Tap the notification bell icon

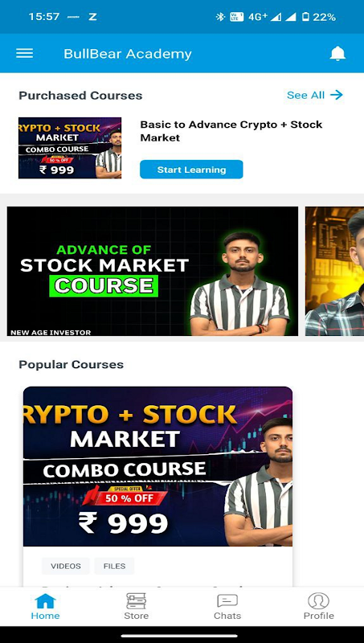[337, 54]
